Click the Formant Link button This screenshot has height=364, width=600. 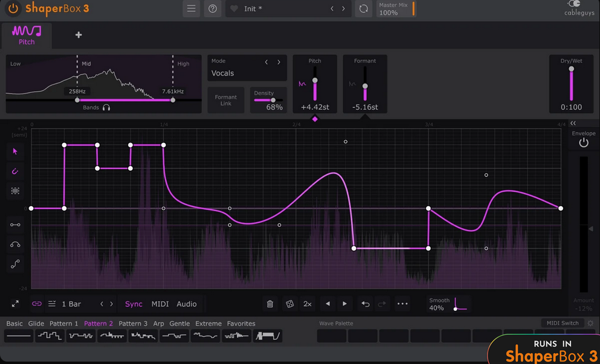tap(226, 100)
